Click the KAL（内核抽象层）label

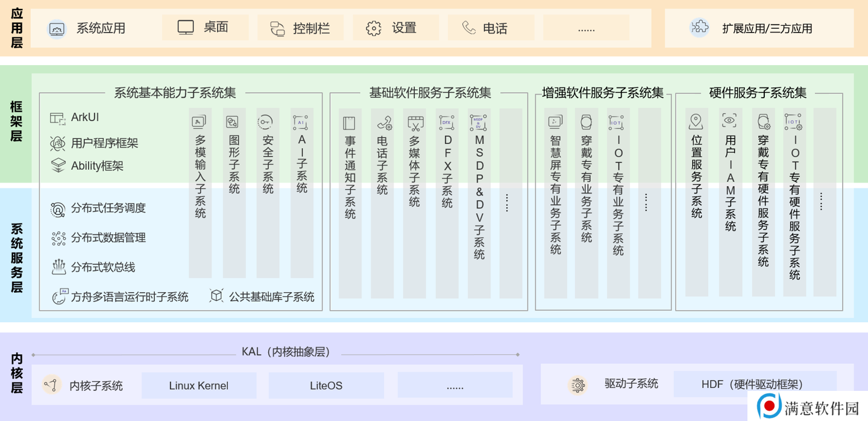[287, 352]
